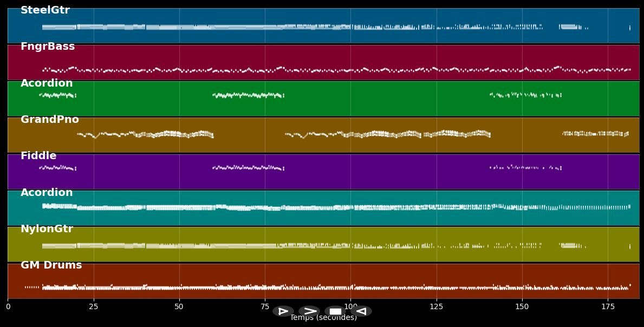Click the 0 mark on the time axis
Viewport: 644px width, 327px height.
click(x=8, y=307)
